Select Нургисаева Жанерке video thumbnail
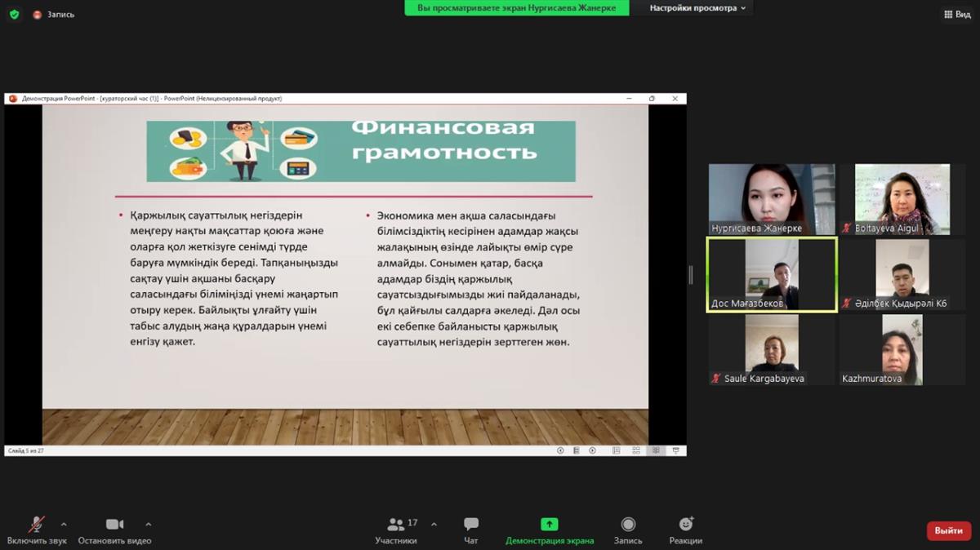The width and height of the screenshot is (980, 550). coord(772,199)
